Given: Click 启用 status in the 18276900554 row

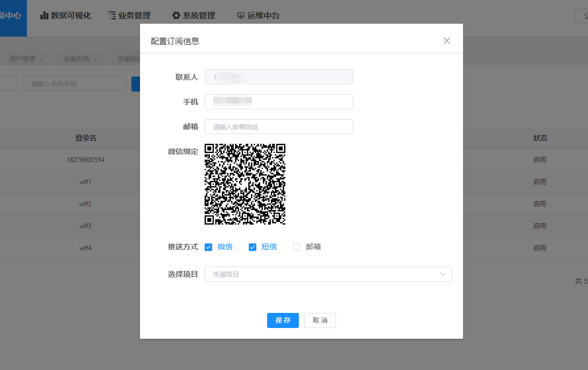Looking at the screenshot, I should [x=540, y=160].
